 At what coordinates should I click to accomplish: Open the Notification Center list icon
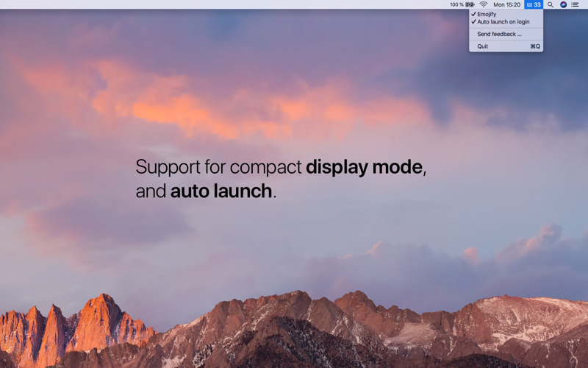(x=575, y=4)
